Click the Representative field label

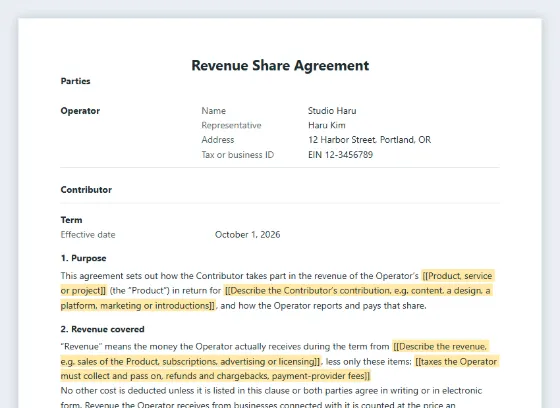coord(231,125)
